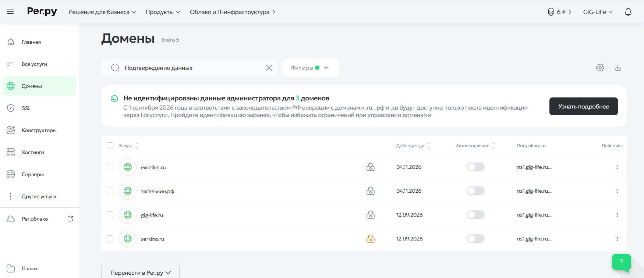This screenshot has width=644, height=278.
Task: Open Решения для бизнеса menu
Action: [102, 12]
